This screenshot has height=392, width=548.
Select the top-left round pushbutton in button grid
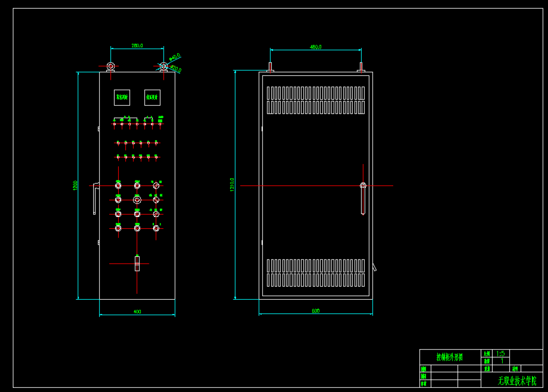pyautogui.click(x=118, y=185)
